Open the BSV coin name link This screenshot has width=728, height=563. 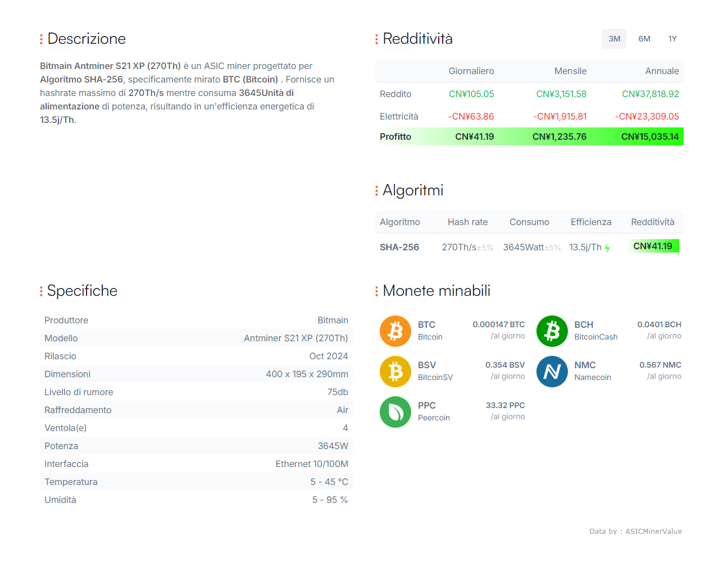[427, 365]
